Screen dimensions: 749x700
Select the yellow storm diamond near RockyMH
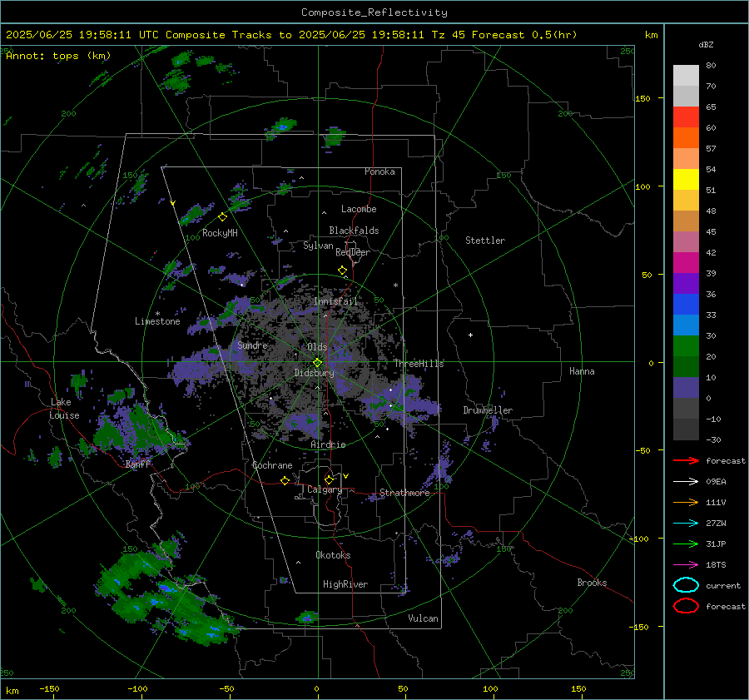[x=222, y=217]
